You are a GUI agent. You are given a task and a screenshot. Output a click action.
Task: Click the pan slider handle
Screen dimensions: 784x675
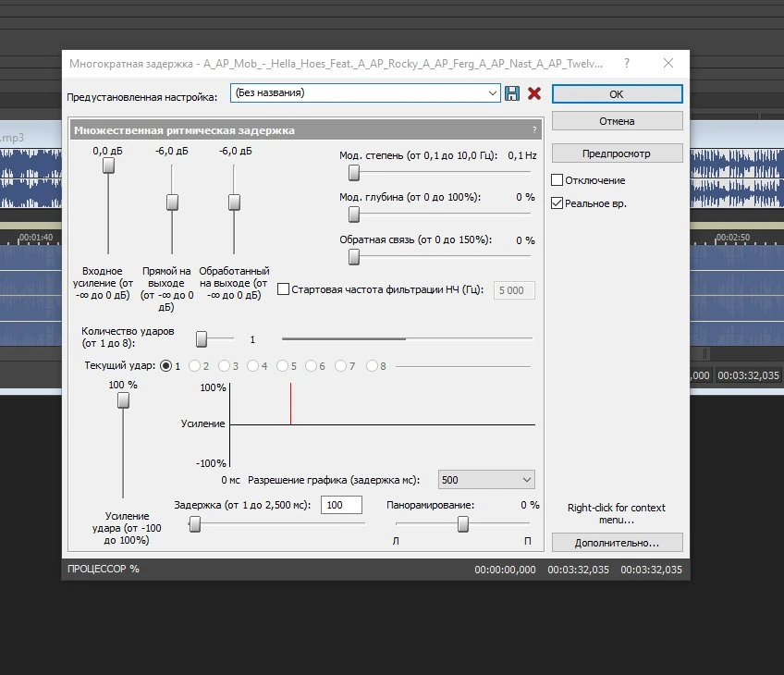(x=463, y=523)
